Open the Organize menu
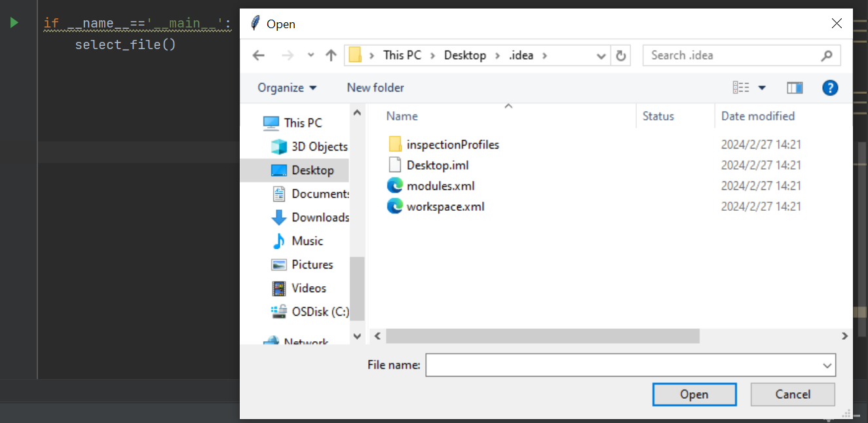Image resolution: width=868 pixels, height=423 pixels. (287, 88)
